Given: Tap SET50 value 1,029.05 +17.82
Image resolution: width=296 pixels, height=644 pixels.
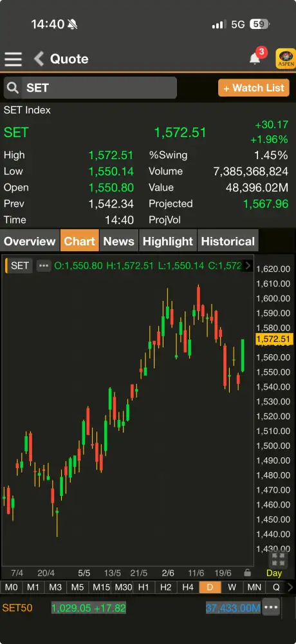Looking at the screenshot, I should pos(88,608).
